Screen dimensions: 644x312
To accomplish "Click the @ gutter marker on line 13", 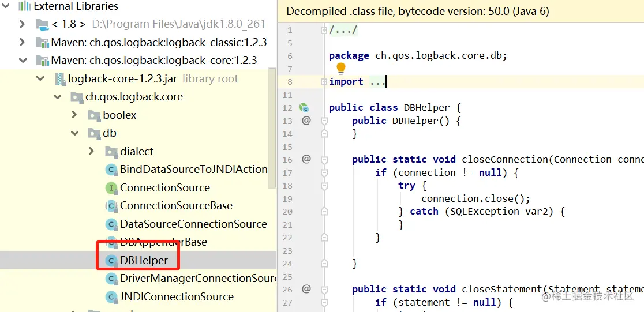I will 306,121.
